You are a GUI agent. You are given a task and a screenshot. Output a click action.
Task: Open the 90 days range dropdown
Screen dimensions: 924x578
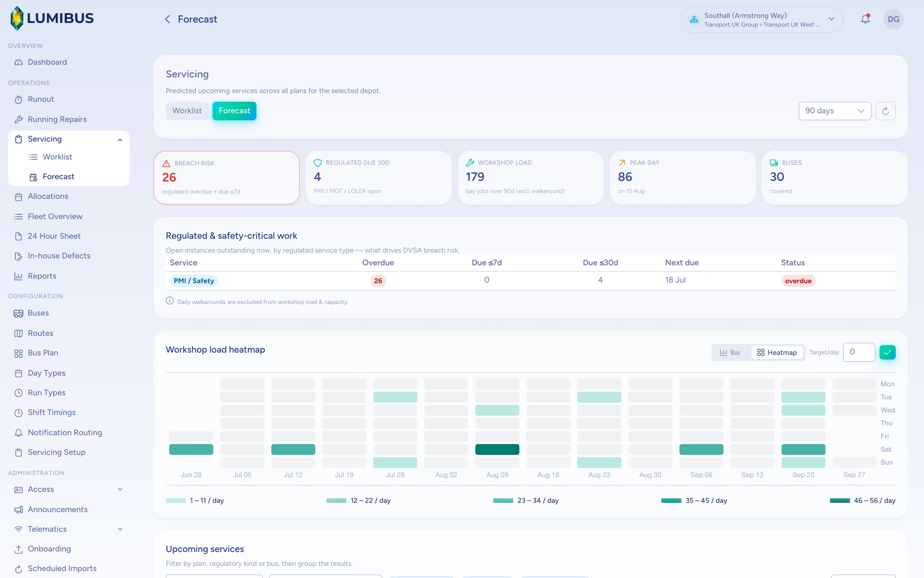tap(835, 111)
